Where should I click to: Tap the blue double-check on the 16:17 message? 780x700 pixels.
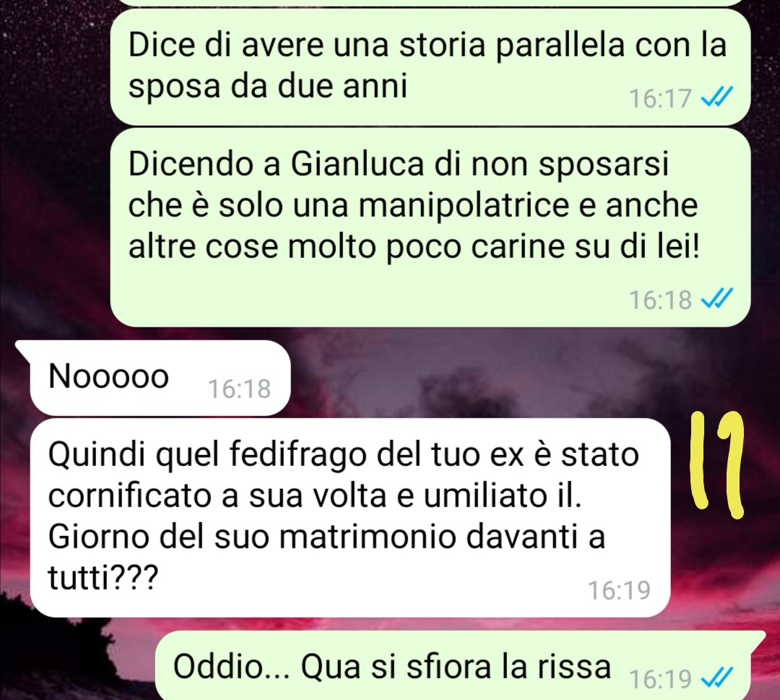(716, 97)
